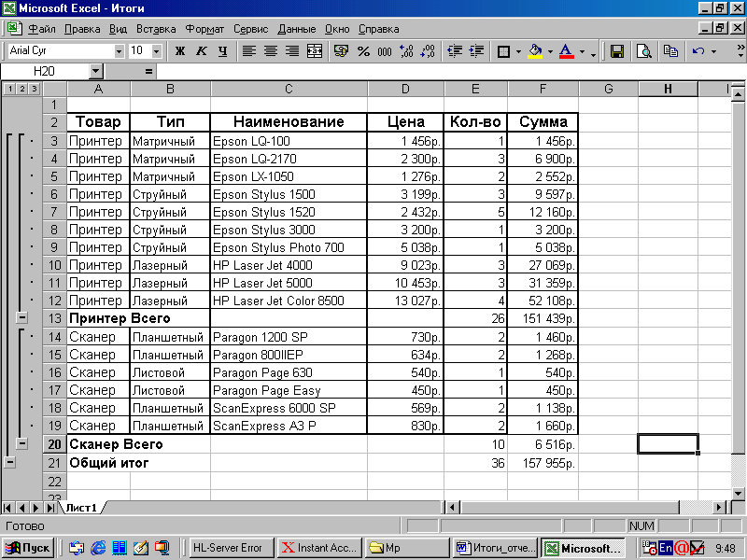The image size is (747, 560).
Task: Decrease decimal places
Action: coord(428,51)
